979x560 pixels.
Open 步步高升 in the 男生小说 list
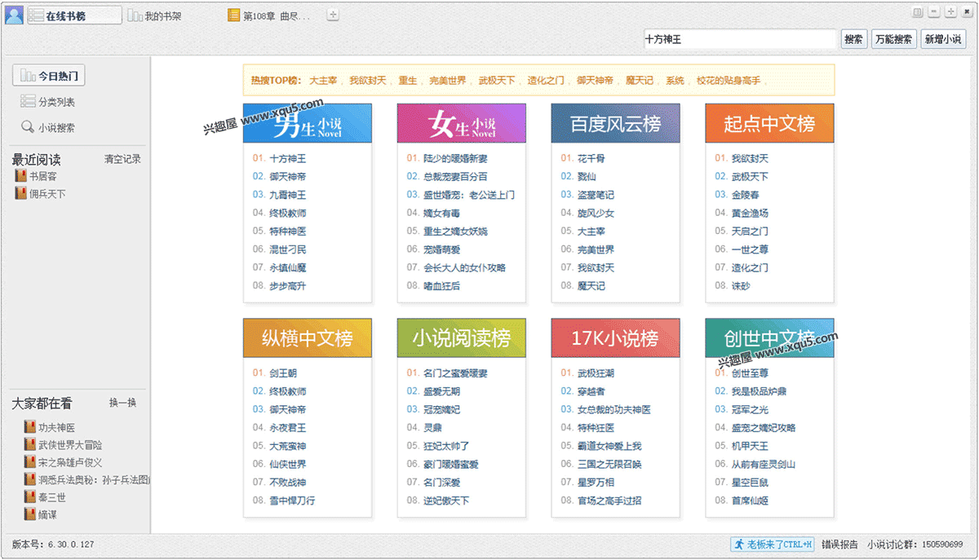pos(287,286)
